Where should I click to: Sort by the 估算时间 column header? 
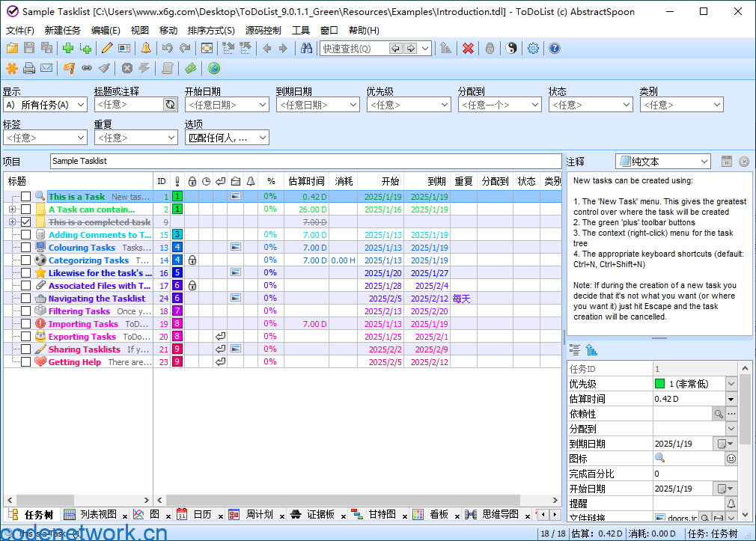click(x=306, y=181)
